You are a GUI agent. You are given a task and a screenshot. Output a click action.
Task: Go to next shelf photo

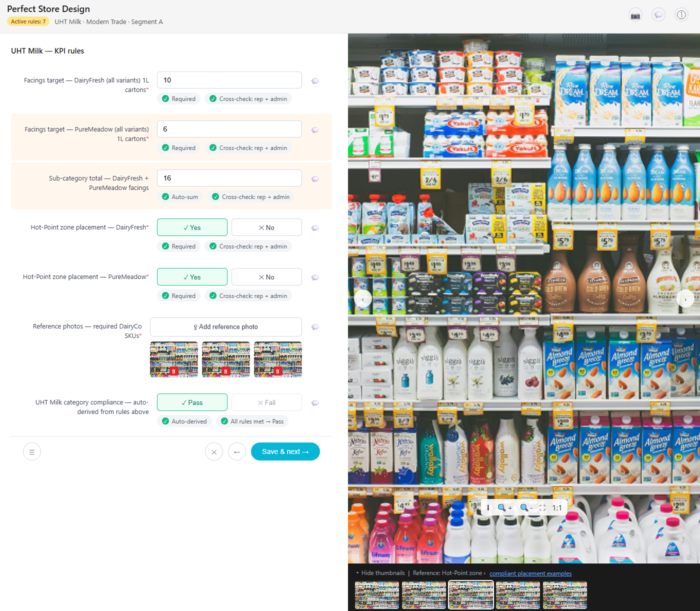685,299
